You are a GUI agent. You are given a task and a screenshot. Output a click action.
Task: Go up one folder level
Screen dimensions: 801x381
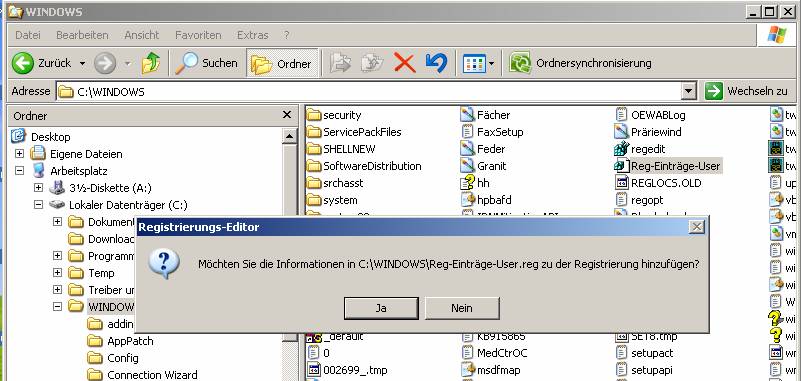coord(150,63)
